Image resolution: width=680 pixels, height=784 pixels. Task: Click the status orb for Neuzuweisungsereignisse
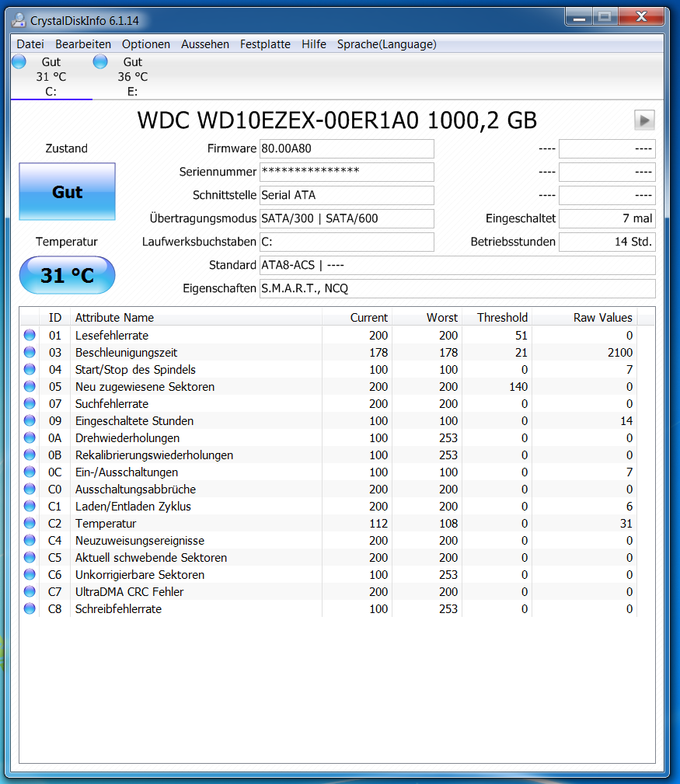30,540
